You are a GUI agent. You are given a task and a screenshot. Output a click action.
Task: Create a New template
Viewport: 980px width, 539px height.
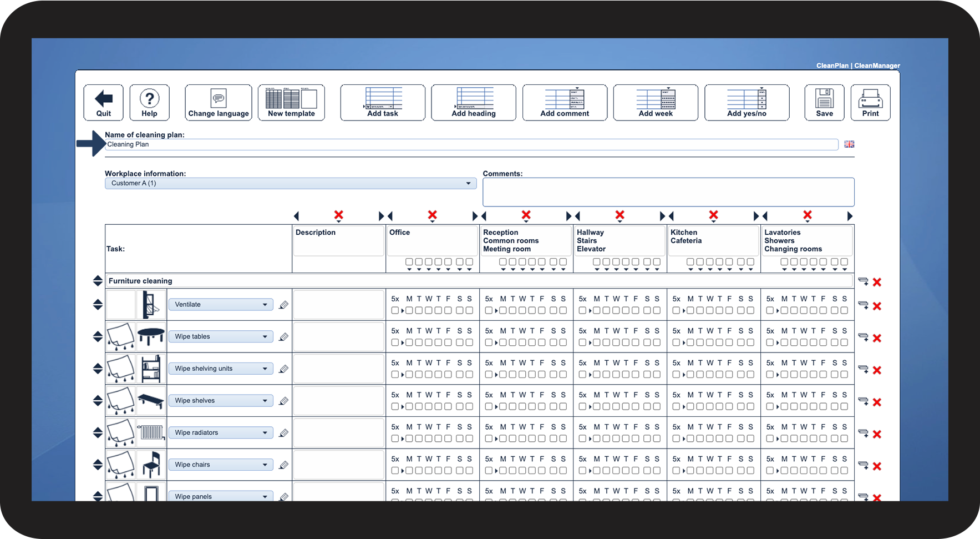(291, 103)
